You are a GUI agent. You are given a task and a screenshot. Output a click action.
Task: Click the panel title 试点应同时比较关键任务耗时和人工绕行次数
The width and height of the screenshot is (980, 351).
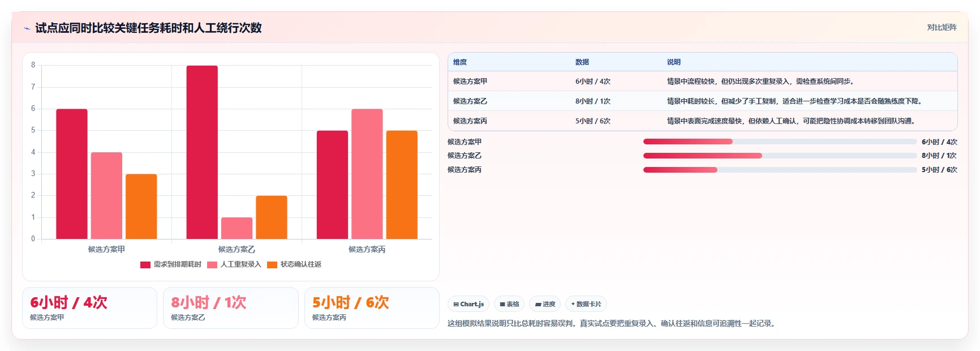(148, 28)
